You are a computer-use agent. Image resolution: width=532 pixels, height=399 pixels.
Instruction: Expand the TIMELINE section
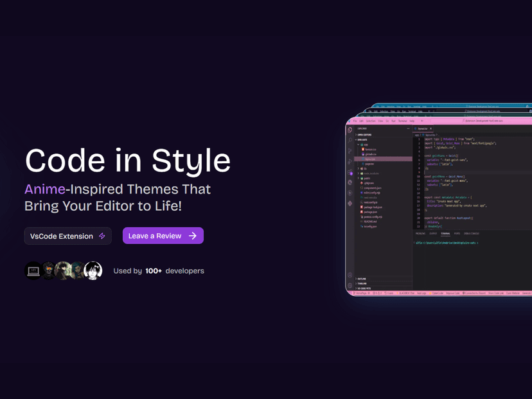coord(362,283)
